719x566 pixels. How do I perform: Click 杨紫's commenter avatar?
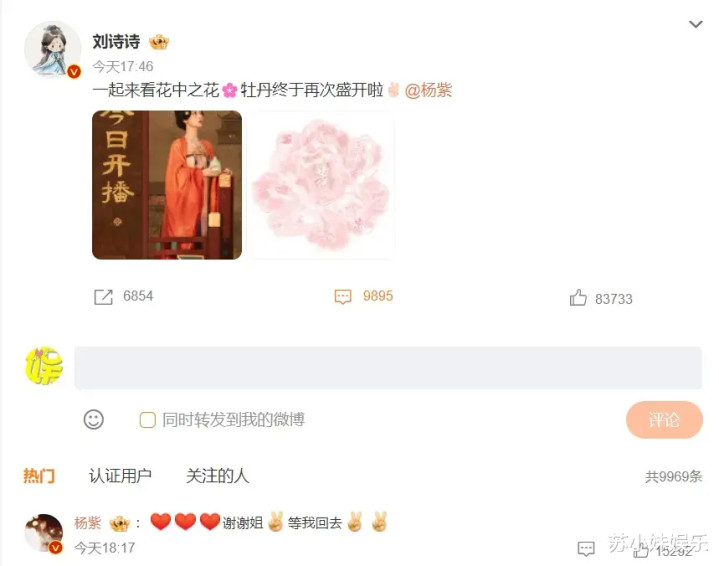[44, 533]
